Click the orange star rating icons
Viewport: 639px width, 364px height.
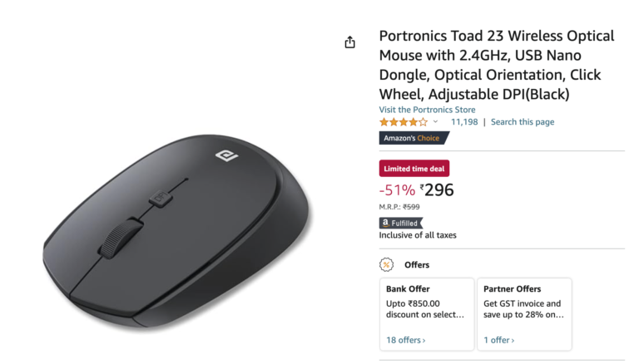click(x=404, y=122)
